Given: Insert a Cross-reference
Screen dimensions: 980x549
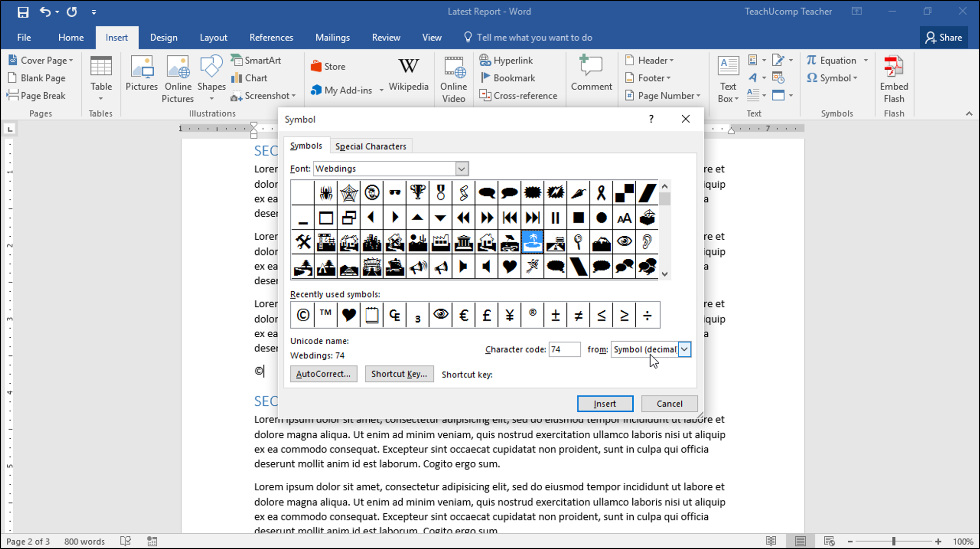Looking at the screenshot, I should (518, 96).
